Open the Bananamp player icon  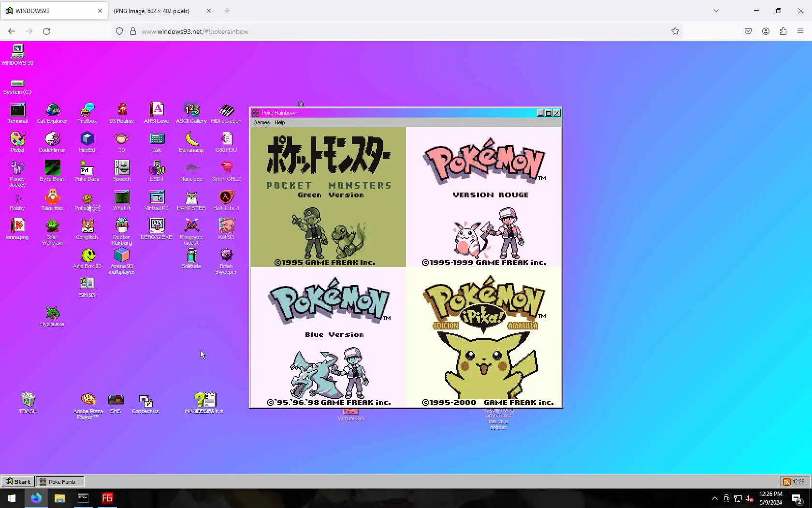tap(191, 143)
